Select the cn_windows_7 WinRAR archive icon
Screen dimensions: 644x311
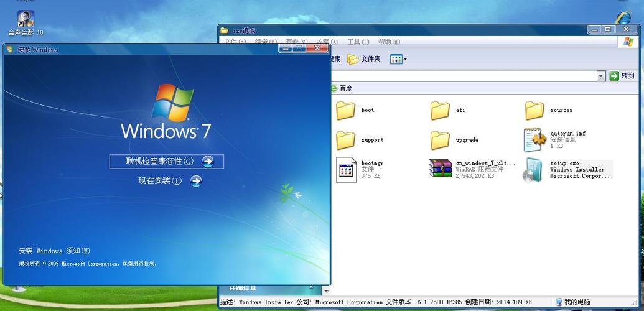coord(441,169)
